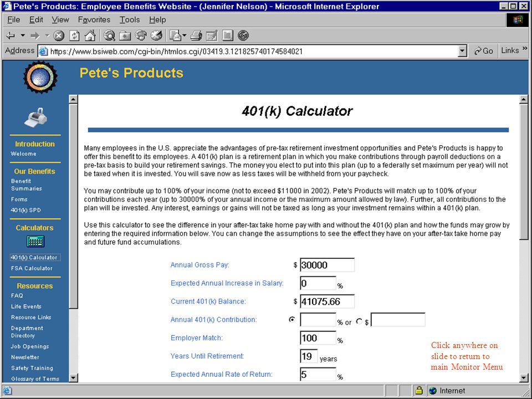Open the Welcome link in the sidebar
The width and height of the screenshot is (532, 399).
(23, 154)
